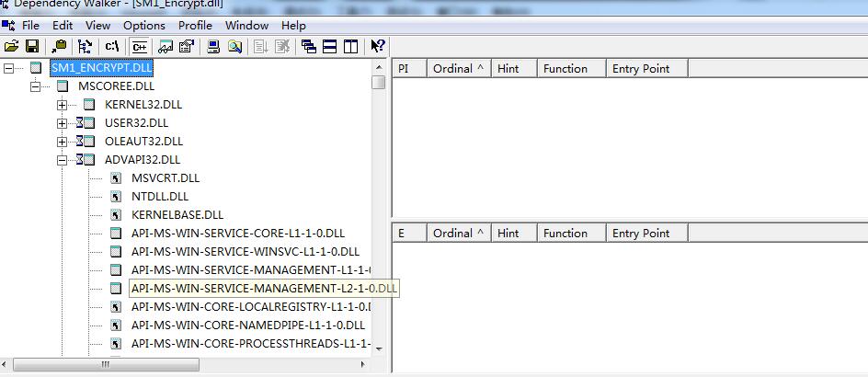This screenshot has height=377, width=868.
Task: Open the module Properties toolbar icon
Action: coord(187,47)
